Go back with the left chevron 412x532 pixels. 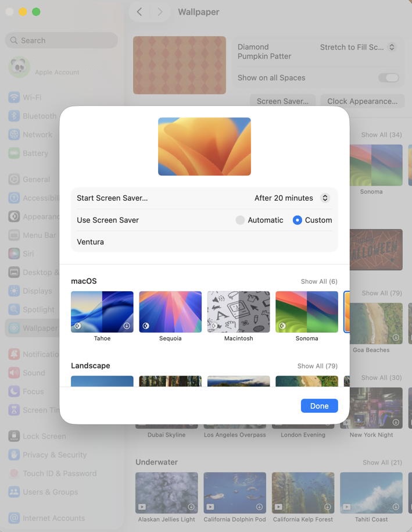(139, 12)
